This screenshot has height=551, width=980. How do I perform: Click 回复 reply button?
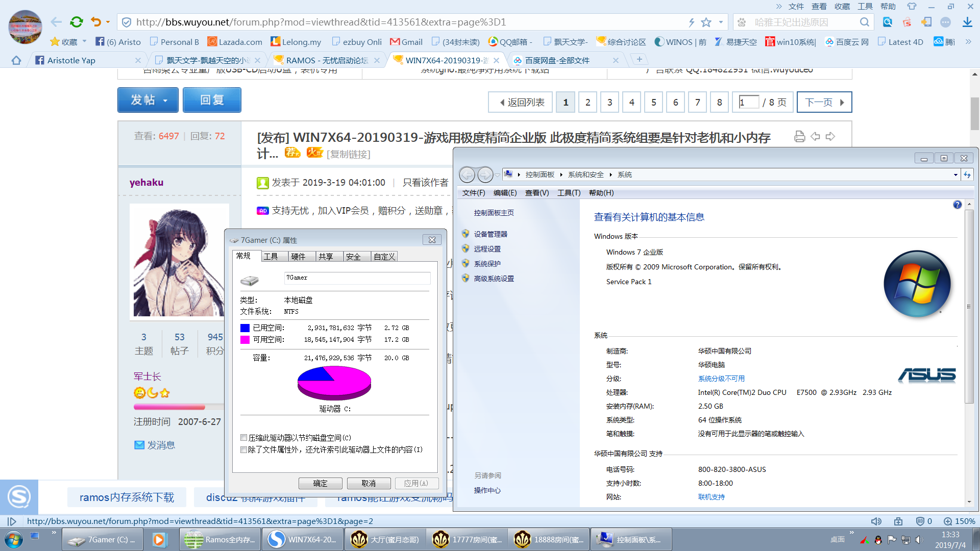(212, 100)
